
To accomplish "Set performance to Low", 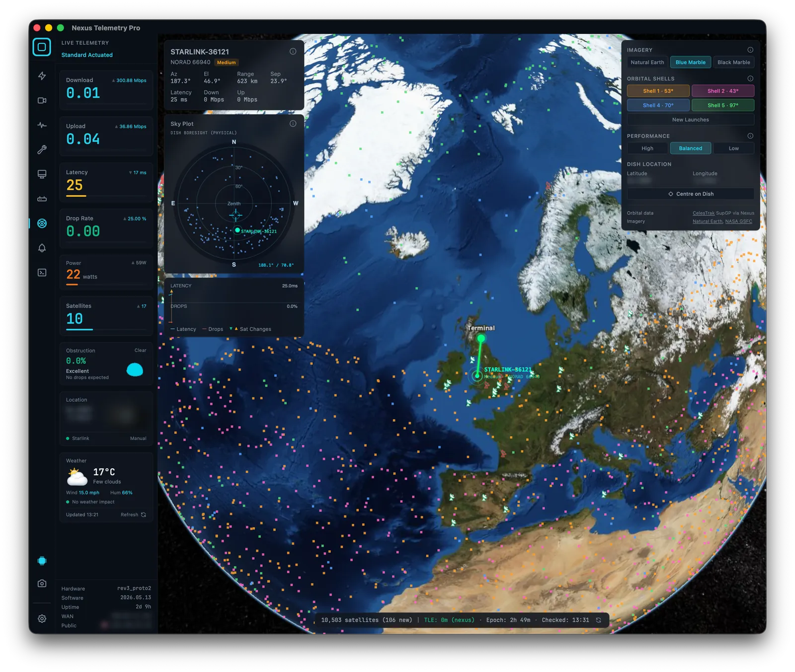I will pos(733,148).
